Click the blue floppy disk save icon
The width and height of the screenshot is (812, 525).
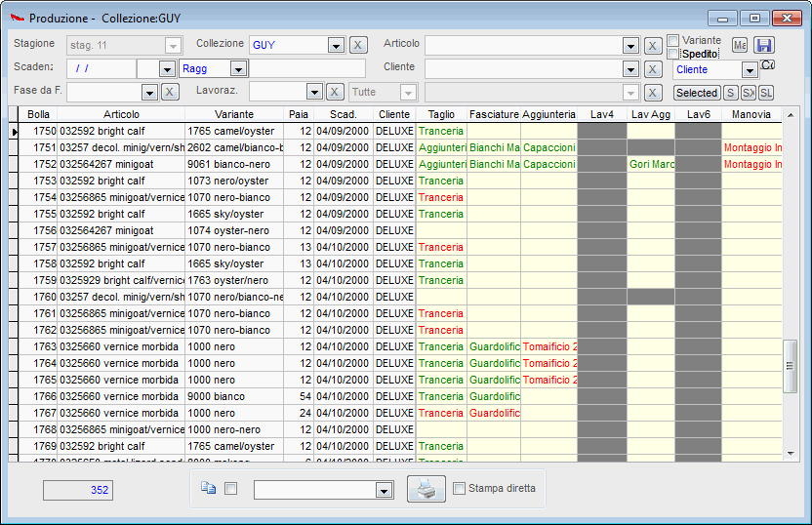tap(764, 45)
